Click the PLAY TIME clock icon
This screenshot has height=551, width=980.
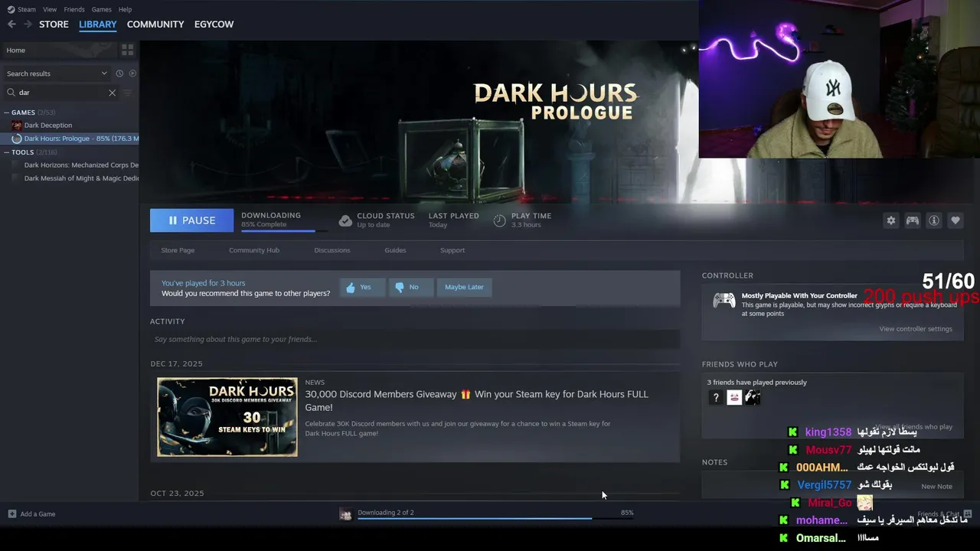click(x=499, y=220)
